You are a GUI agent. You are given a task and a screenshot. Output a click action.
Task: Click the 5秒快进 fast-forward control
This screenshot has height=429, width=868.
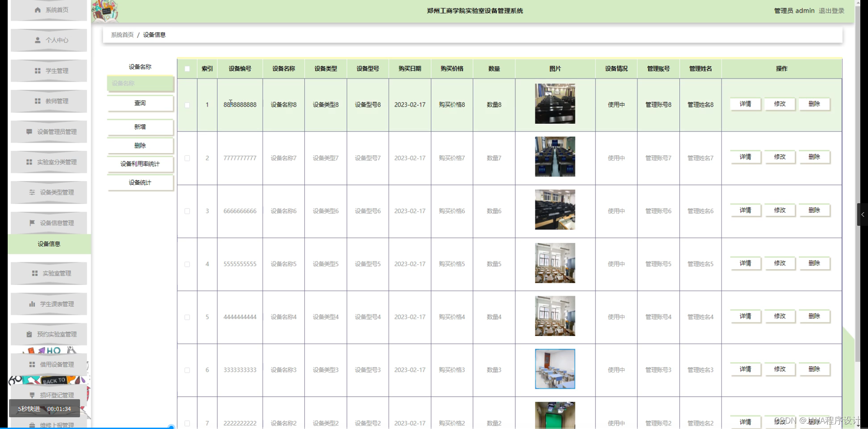29,409
